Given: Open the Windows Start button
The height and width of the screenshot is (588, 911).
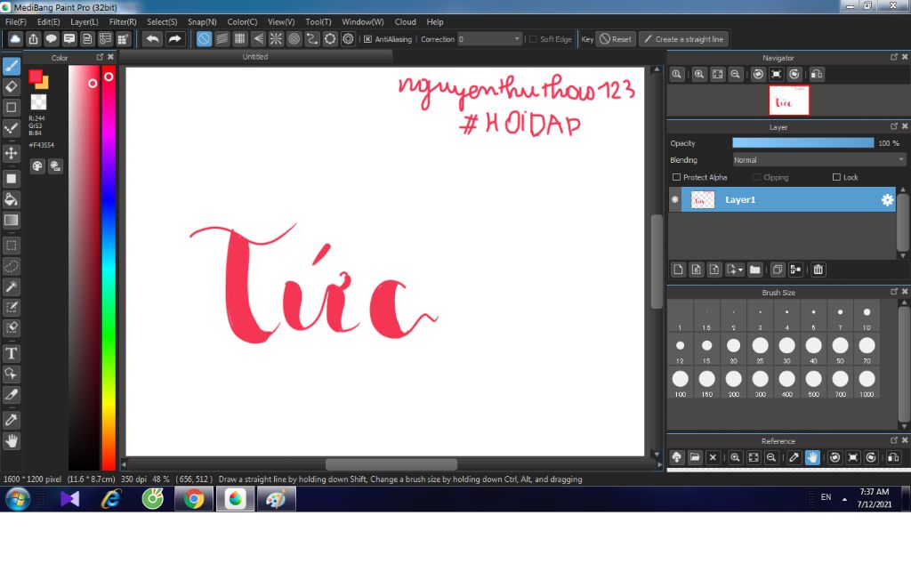Looking at the screenshot, I should (x=18, y=499).
